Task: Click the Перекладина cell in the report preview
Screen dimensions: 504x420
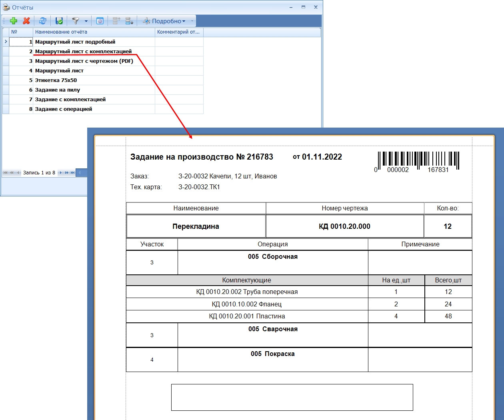Action: tap(196, 226)
